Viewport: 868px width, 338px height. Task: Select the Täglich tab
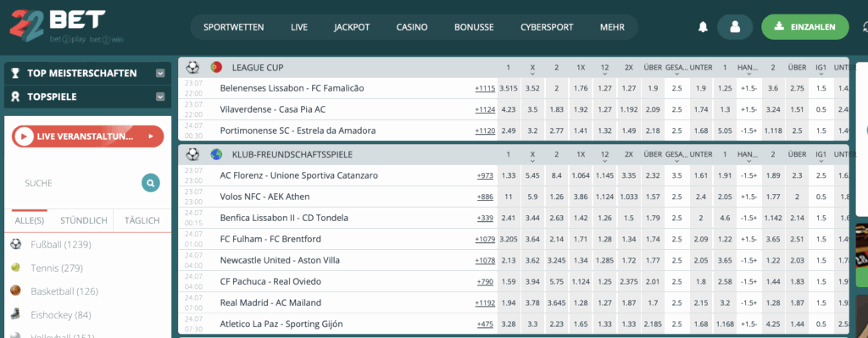pos(142,220)
